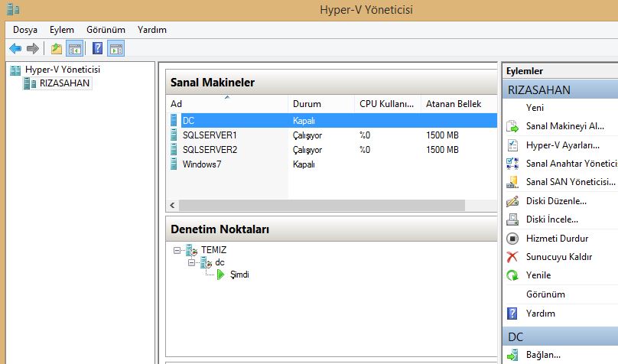618x364 pixels.
Task: Select the SQLSERVER1 virtual machine row
Action: 210,135
